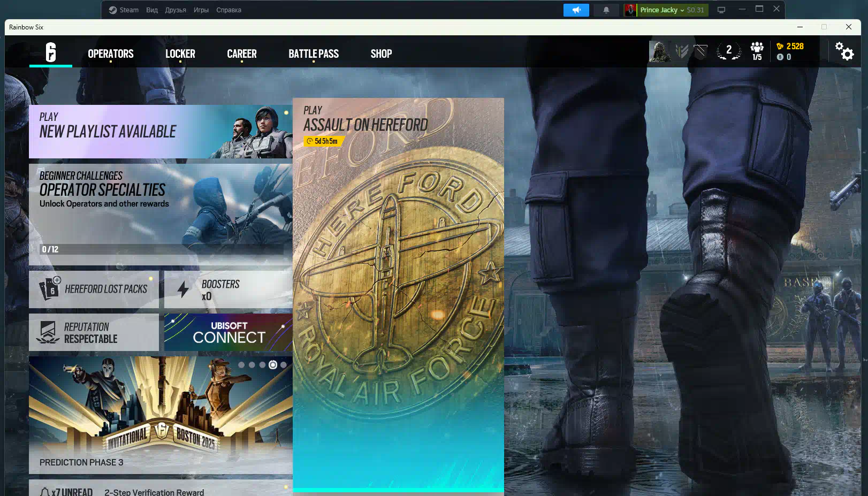Select the second carousel dot
Screen dimensions: 868x496
point(252,365)
